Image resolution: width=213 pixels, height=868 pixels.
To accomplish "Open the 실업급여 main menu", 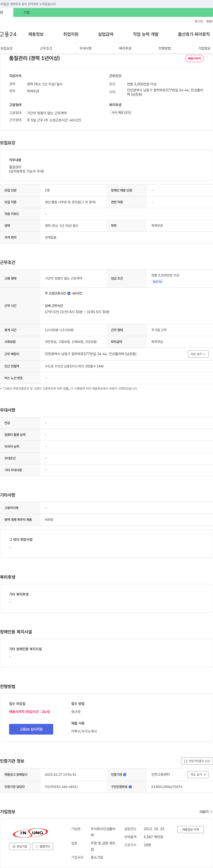I will [x=105, y=34].
